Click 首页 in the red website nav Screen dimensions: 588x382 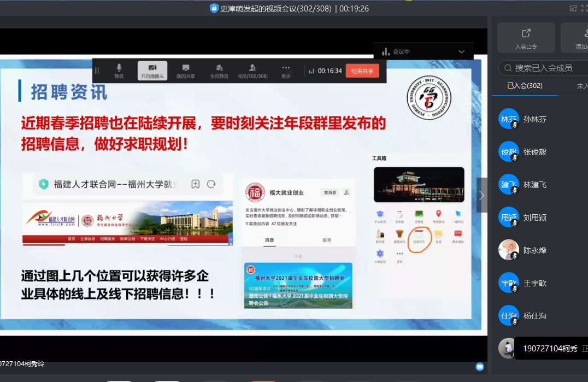point(71,239)
